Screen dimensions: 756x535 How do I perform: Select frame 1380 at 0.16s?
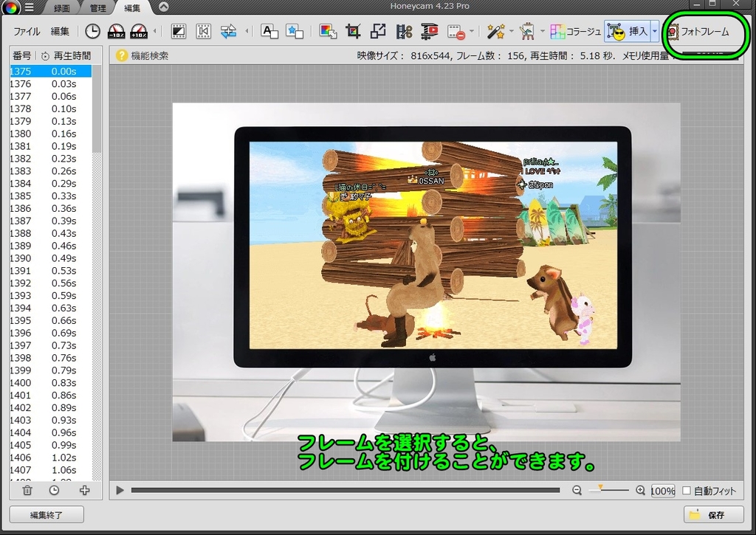coord(50,134)
